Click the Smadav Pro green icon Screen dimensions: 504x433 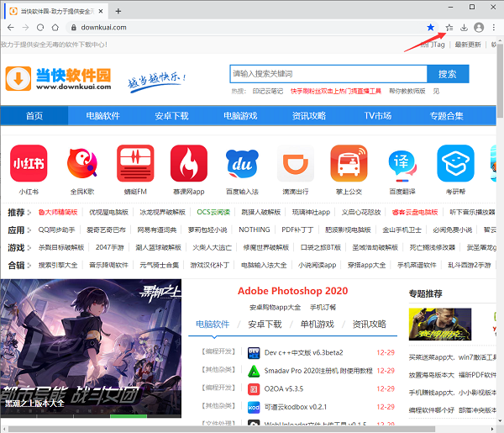254,371
